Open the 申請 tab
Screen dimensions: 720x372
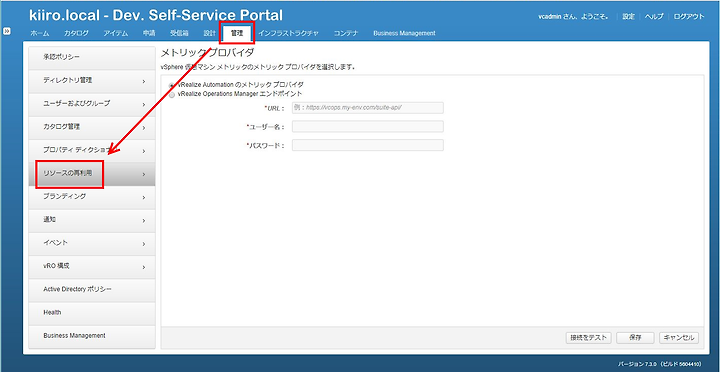tap(149, 33)
